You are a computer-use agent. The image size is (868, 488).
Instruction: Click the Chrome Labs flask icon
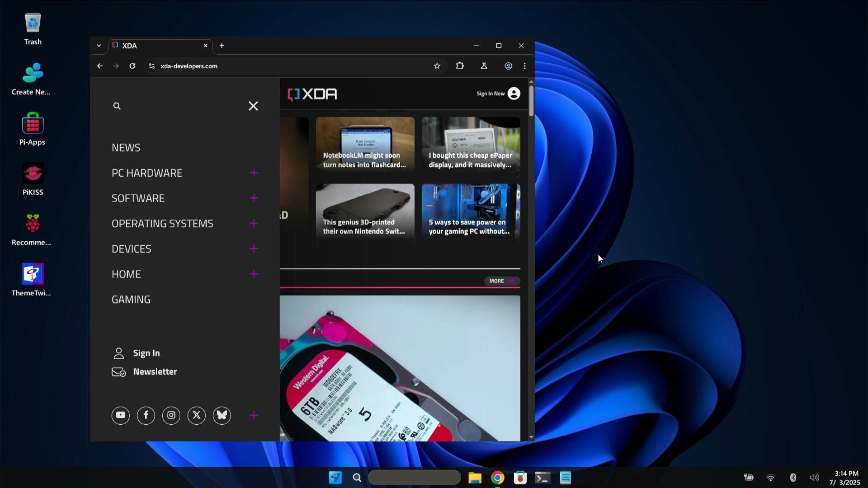pyautogui.click(x=484, y=66)
